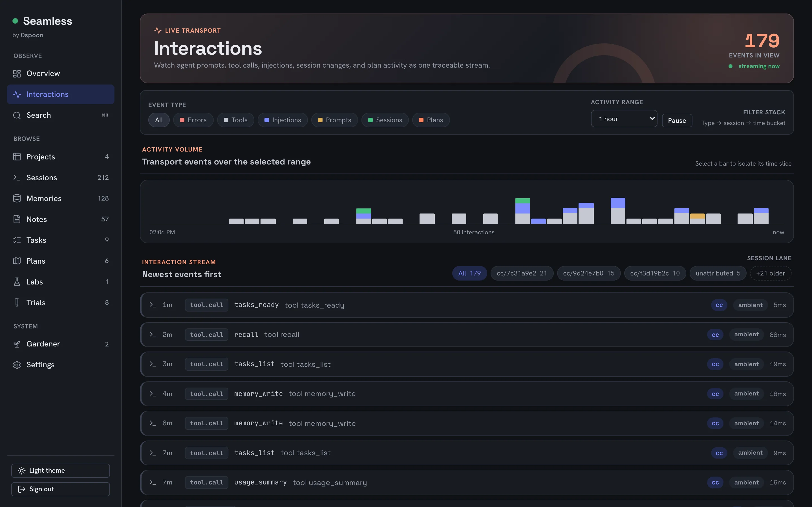Open Overview via its grid icon
Image resolution: width=812 pixels, height=507 pixels.
click(x=17, y=74)
